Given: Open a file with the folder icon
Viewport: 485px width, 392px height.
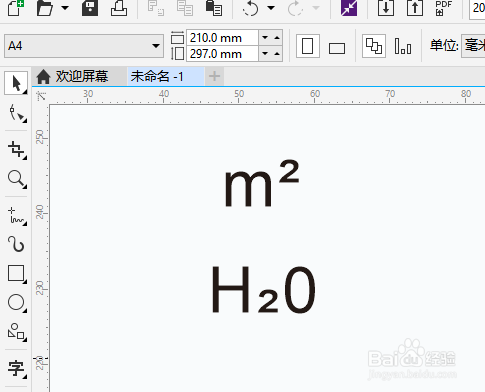Looking at the screenshot, I should (45, 8).
